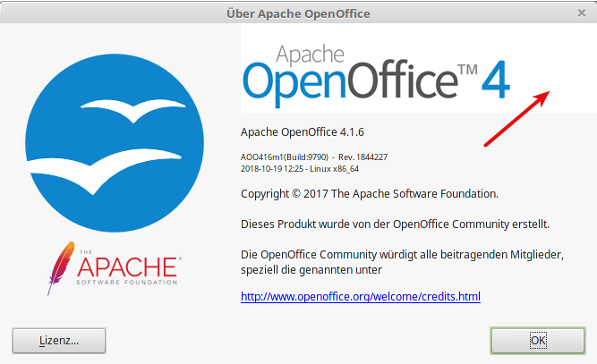Click the 'AOO416m1(Build:9790)' build line
This screenshot has height=364, width=597.
(x=314, y=157)
